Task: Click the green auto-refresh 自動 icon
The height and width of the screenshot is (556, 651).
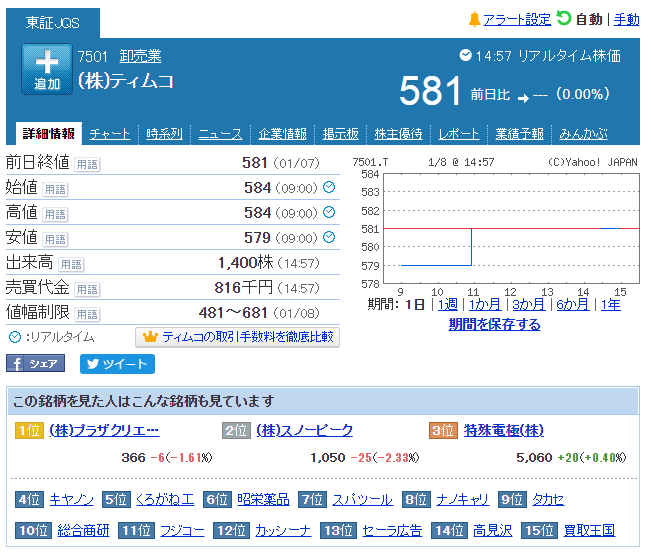Action: click(563, 18)
